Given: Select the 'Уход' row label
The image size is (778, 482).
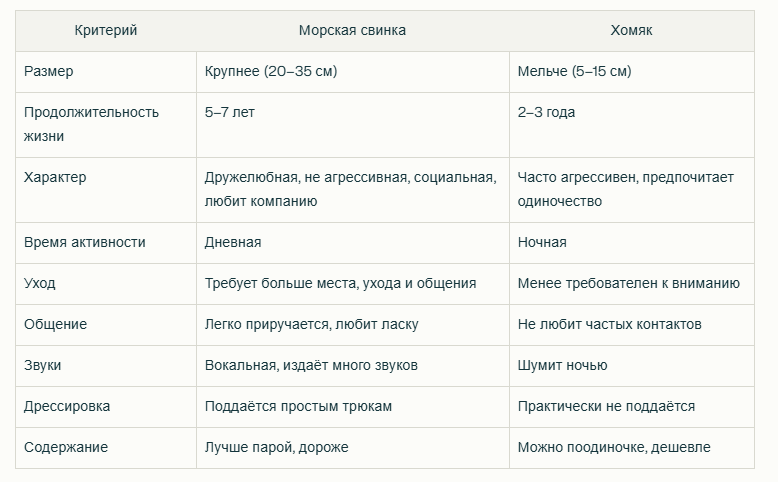Looking at the screenshot, I should click(106, 284).
